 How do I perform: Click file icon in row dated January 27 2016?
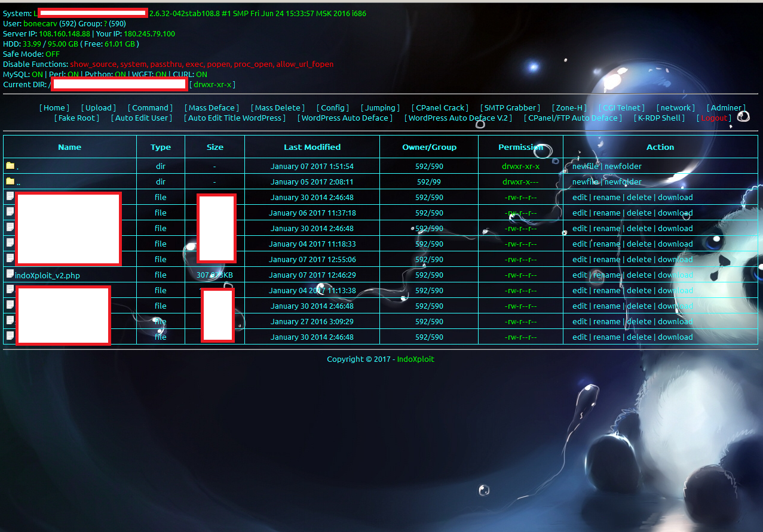(x=9, y=321)
